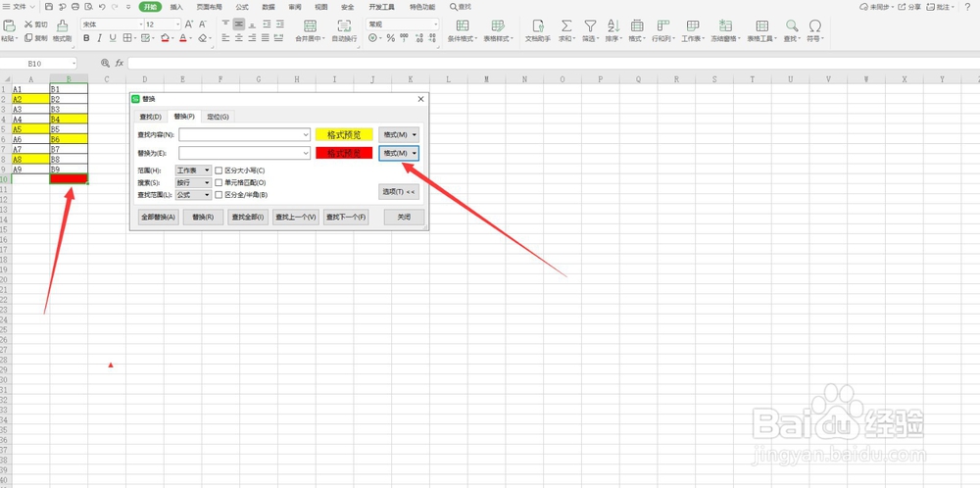The width and height of the screenshot is (980, 488).
Task: Click the percent style icon
Action: point(391,38)
